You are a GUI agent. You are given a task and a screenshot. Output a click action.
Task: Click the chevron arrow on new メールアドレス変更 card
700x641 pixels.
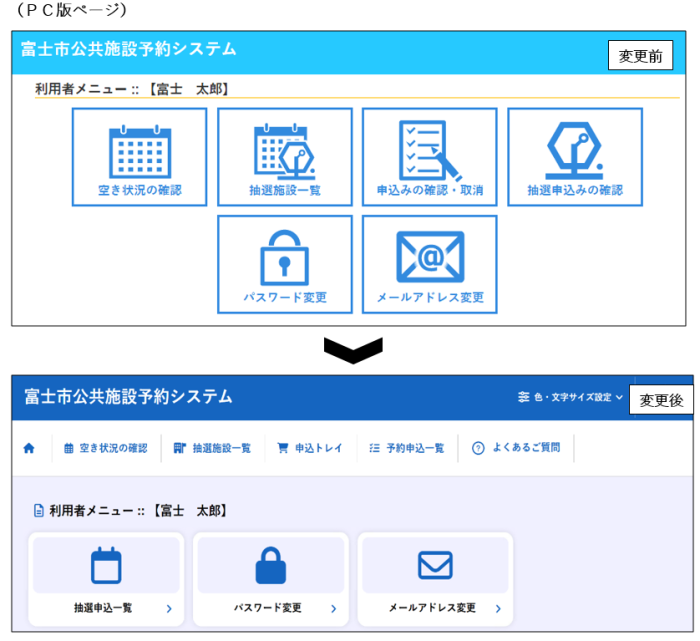498,608
